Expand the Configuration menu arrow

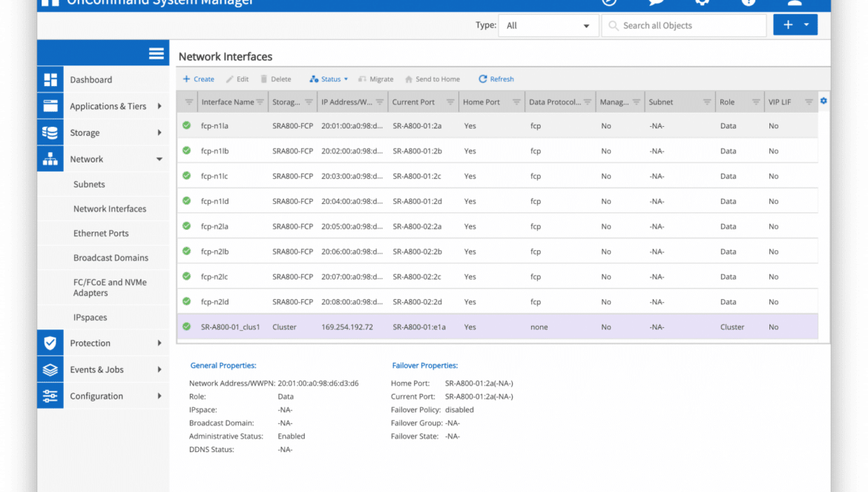tap(160, 396)
